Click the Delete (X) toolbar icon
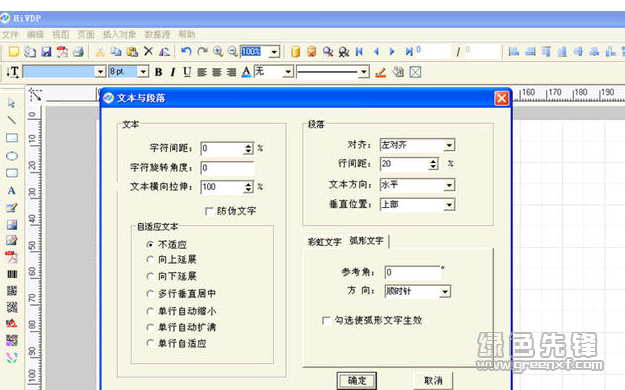The height and width of the screenshot is (390, 625). pos(148,51)
